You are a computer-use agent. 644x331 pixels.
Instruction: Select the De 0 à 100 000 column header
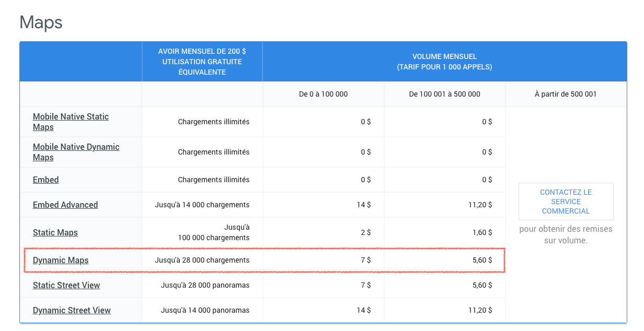click(x=323, y=94)
